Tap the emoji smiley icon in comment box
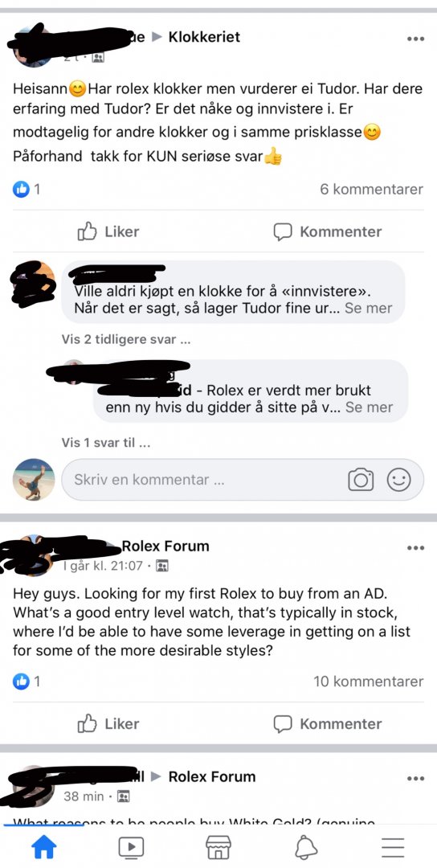This screenshot has height=868, width=437. (x=398, y=479)
